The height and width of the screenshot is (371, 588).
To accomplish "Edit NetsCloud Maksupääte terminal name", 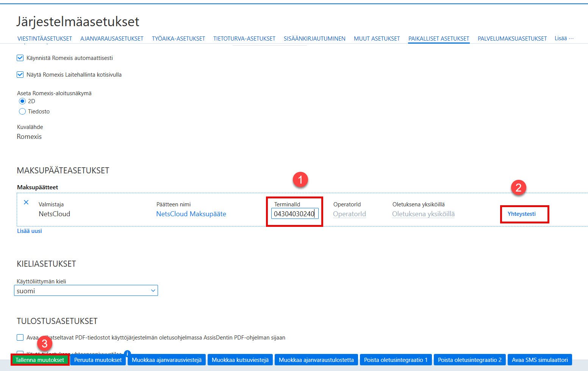I will click(191, 214).
